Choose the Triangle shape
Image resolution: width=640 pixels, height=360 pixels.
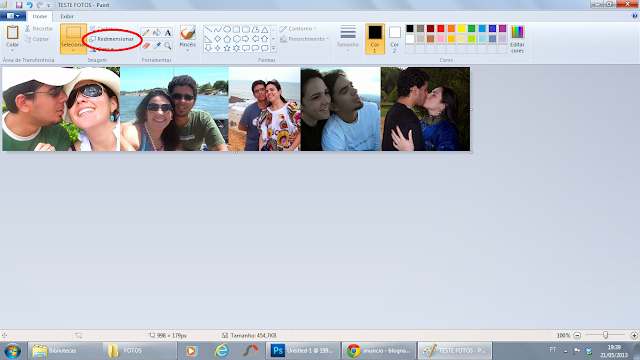[264, 29]
